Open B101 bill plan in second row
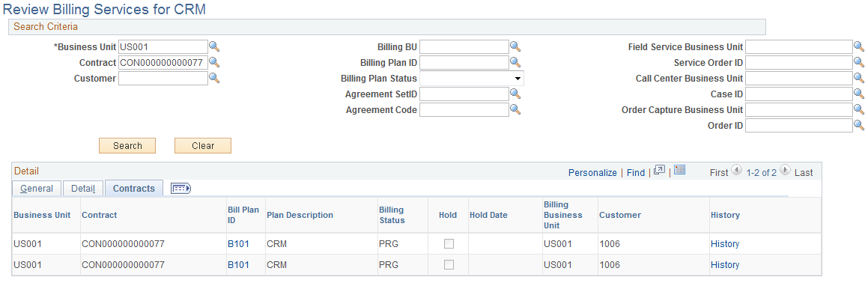Screen dimensions: 868x283 pyautogui.click(x=238, y=265)
